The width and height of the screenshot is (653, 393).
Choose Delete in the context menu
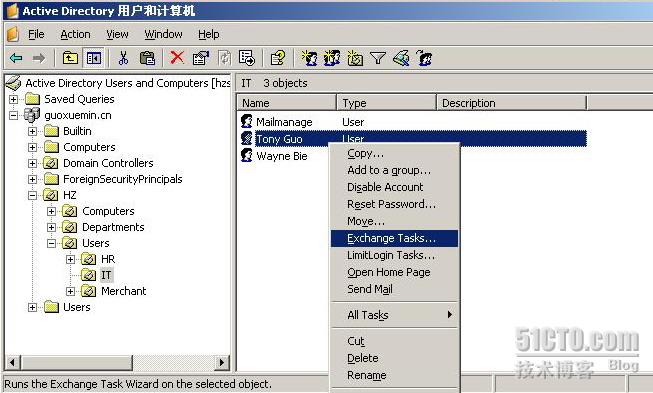coord(394,358)
